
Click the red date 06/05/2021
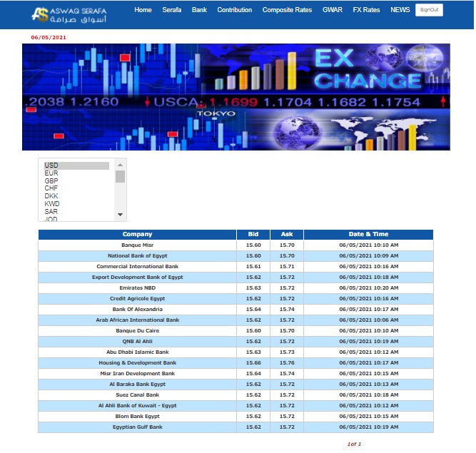point(49,38)
